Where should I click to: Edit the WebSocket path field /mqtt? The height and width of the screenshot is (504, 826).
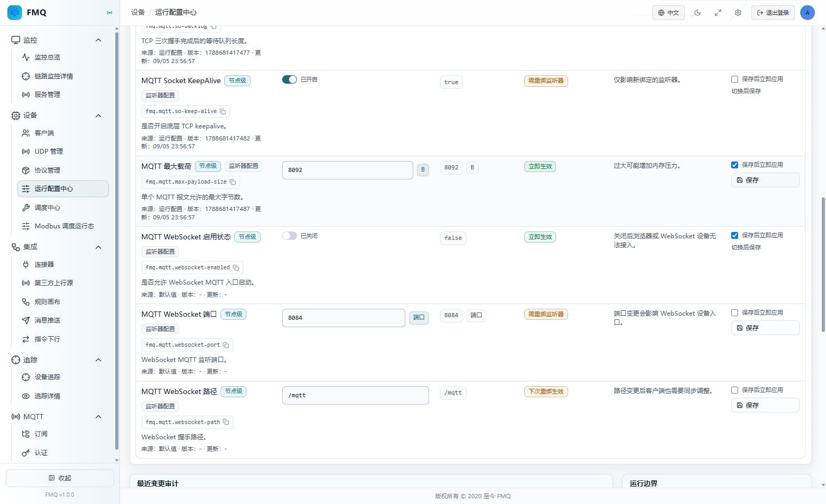pos(355,395)
